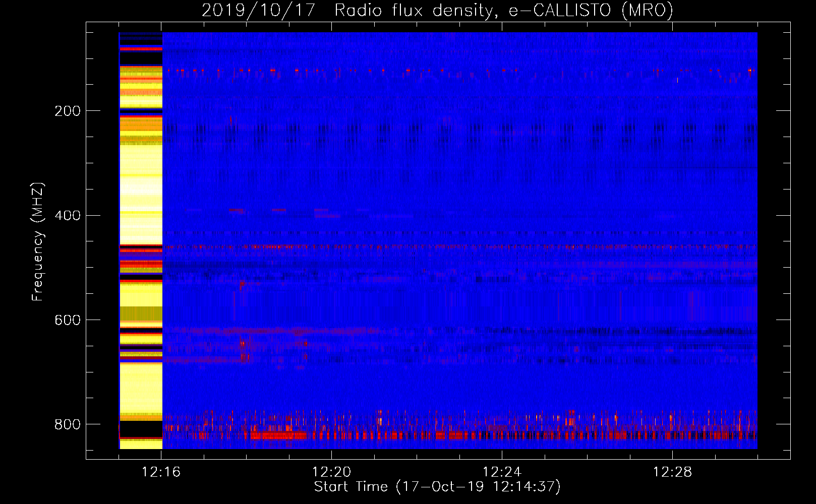The width and height of the screenshot is (816, 504).
Task: Select the Start Time axis caption
Action: point(437,487)
